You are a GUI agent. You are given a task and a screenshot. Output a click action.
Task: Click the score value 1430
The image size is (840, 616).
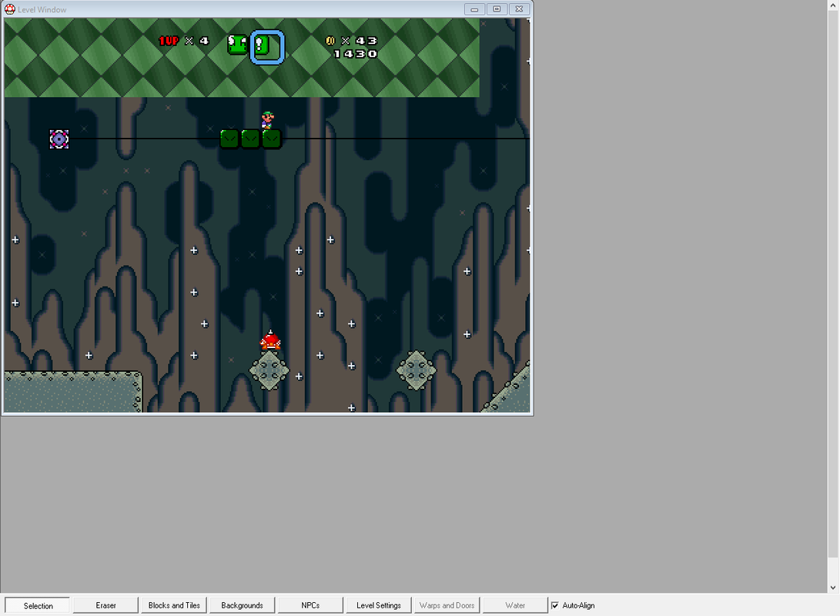(x=356, y=54)
